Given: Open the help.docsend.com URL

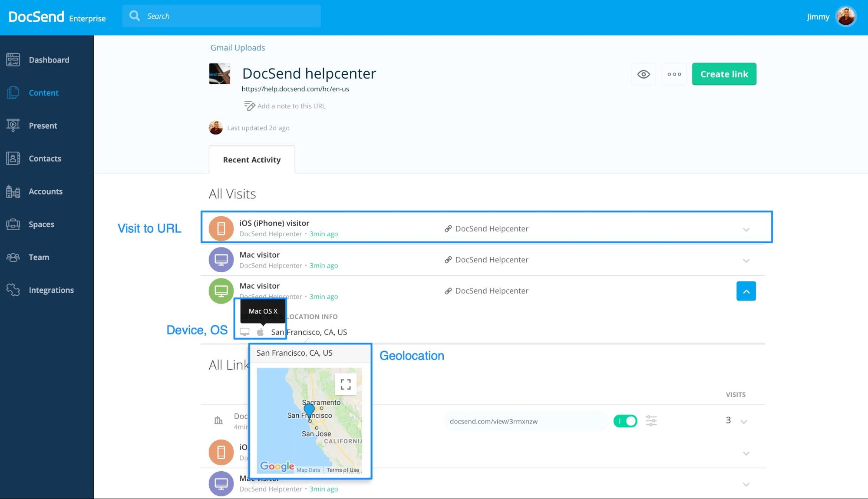Looking at the screenshot, I should coord(295,89).
